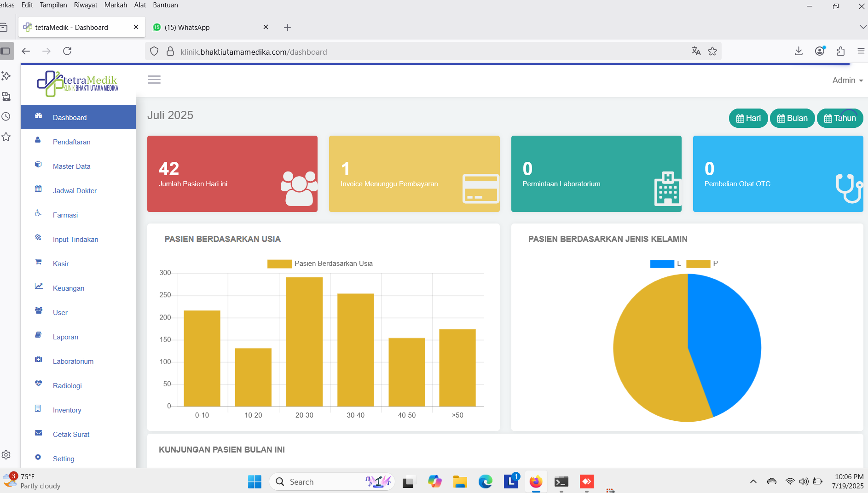The height and width of the screenshot is (493, 868).
Task: Open the Pendaftaran sidebar link
Action: pyautogui.click(x=71, y=142)
